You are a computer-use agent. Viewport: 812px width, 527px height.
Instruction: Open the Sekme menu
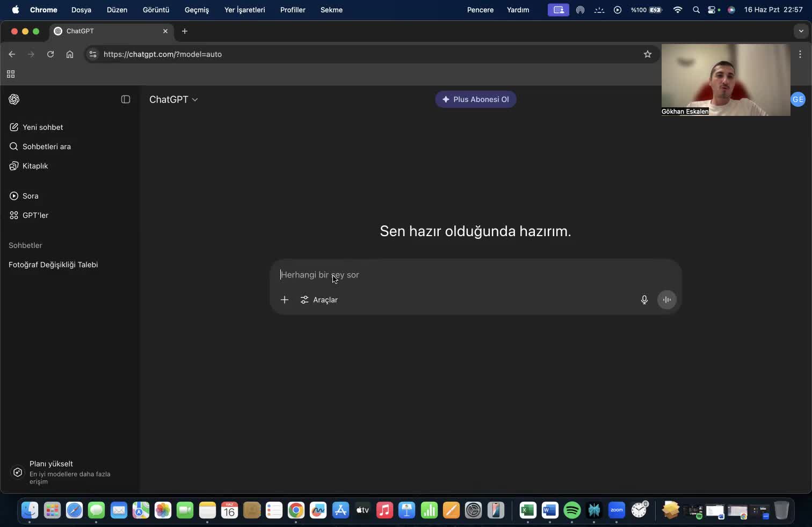click(331, 10)
